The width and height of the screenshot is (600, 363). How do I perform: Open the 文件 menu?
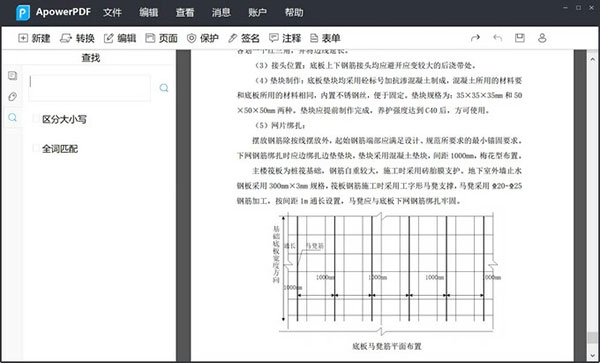(x=112, y=13)
